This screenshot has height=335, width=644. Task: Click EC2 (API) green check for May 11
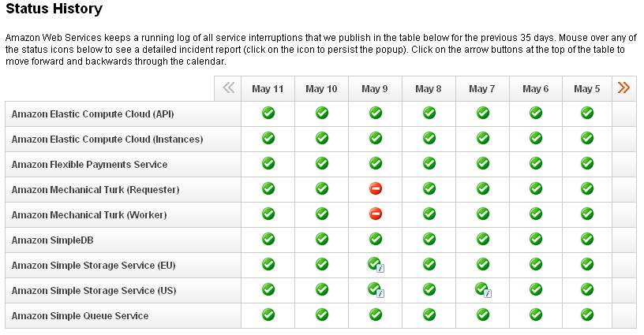pos(268,113)
